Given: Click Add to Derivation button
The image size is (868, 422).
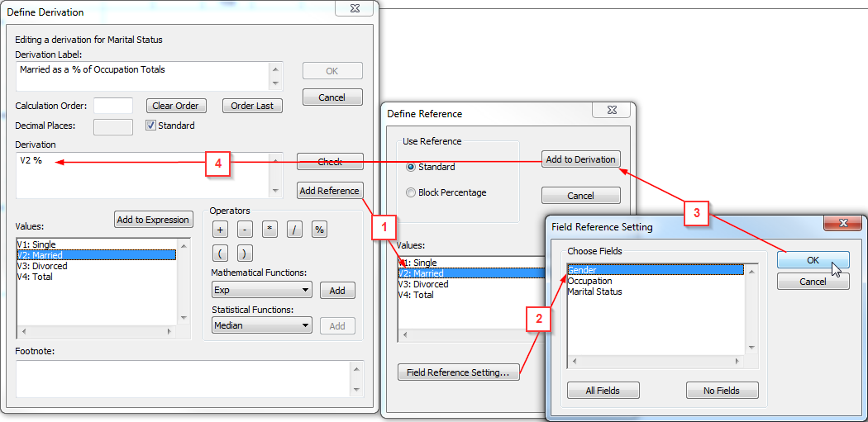Looking at the screenshot, I should [x=580, y=159].
